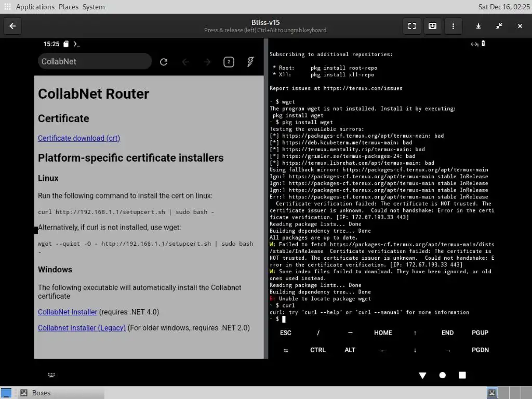
Task: Open the browser tab switcher showing 2
Action: pos(229,62)
